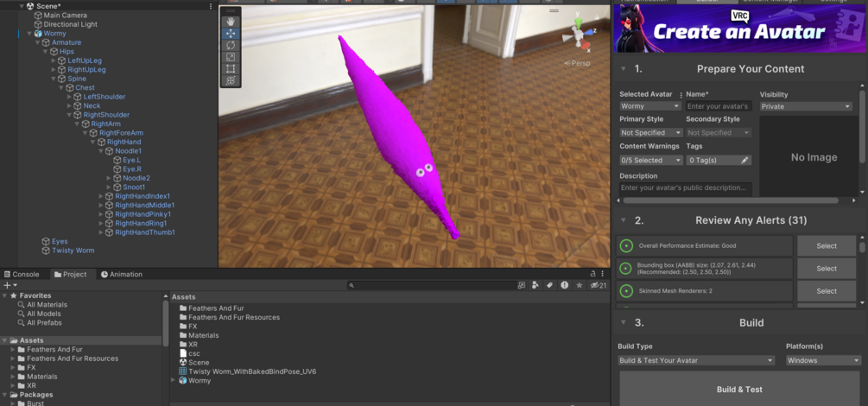The height and width of the screenshot is (406, 868).
Task: Click the avatar Description input field
Action: coord(685,187)
